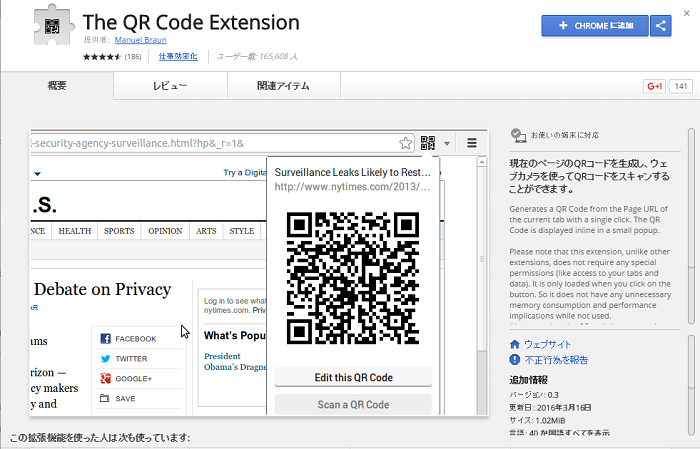Click the 141 G+ count bubble

(x=680, y=86)
